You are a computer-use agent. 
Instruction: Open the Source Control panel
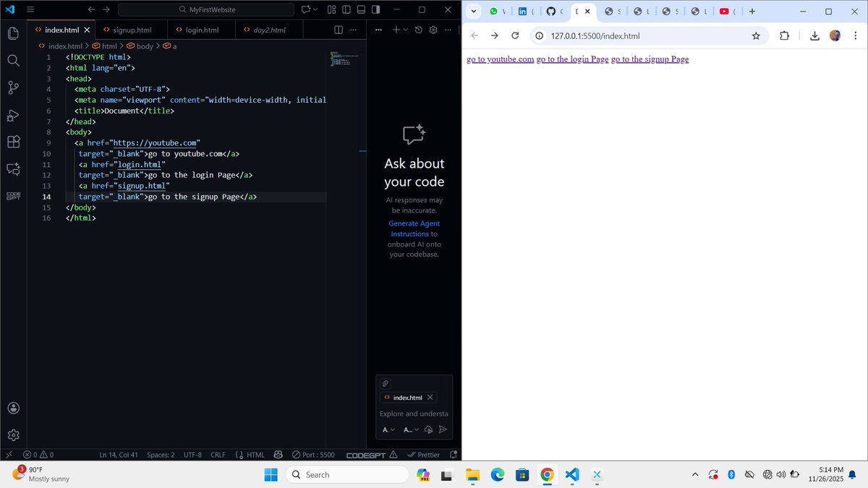pyautogui.click(x=13, y=87)
